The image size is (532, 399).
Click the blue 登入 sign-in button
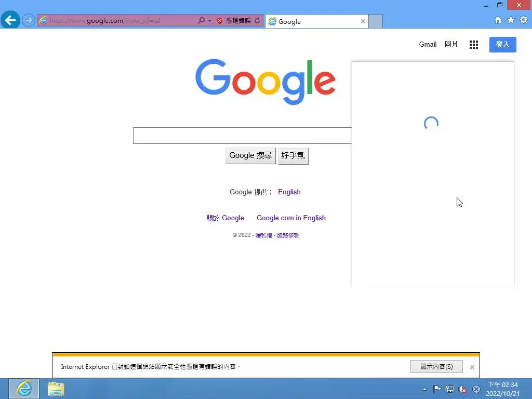point(502,45)
